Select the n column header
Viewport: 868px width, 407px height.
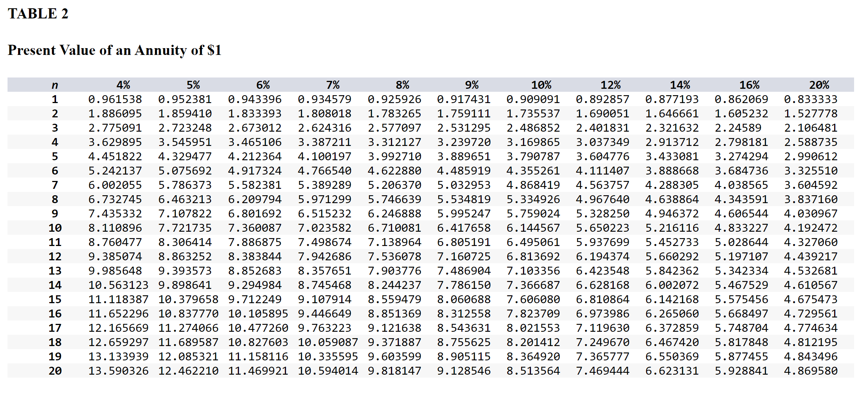click(x=55, y=85)
